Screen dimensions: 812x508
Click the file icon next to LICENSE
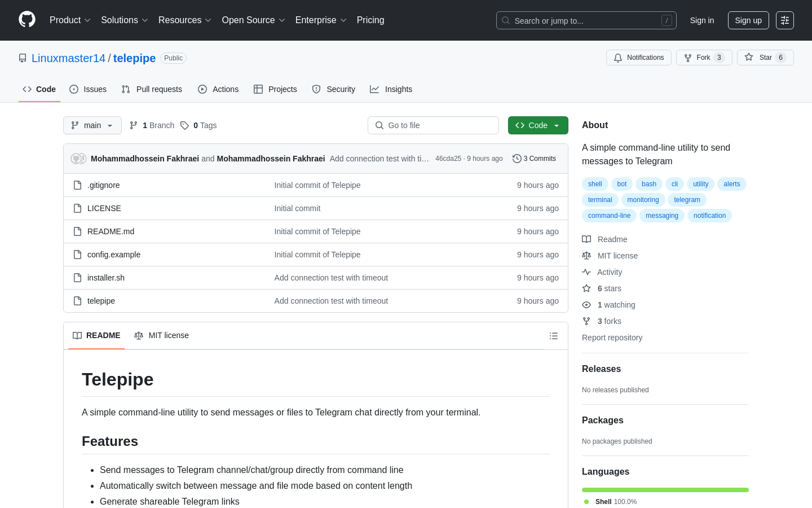(x=78, y=208)
